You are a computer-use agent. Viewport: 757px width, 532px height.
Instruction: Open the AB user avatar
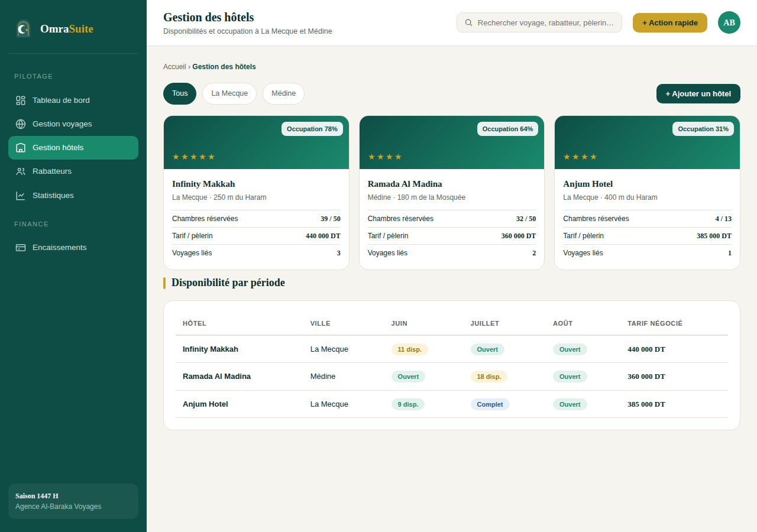[729, 22]
